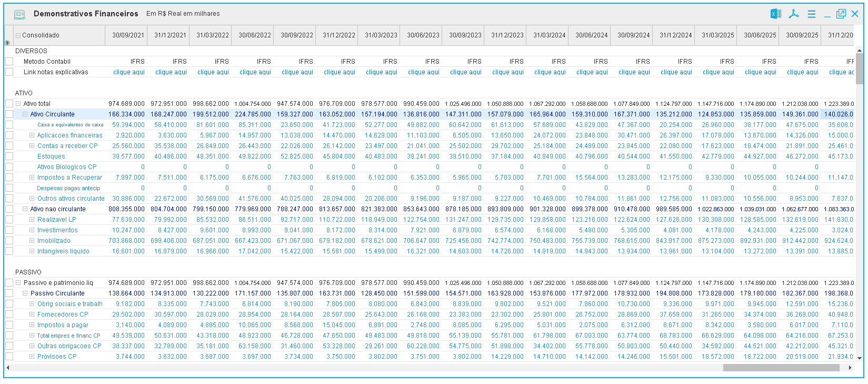868x384 pixels.
Task: Pop out the window into a new frame
Action: tap(841, 14)
